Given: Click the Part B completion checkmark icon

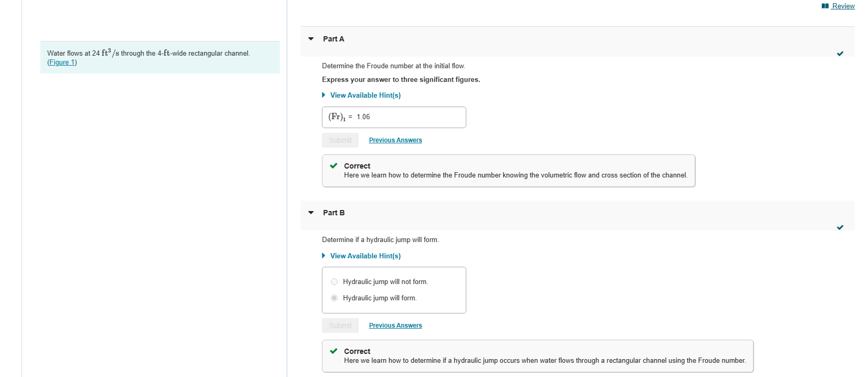Looking at the screenshot, I should pyautogui.click(x=840, y=227).
